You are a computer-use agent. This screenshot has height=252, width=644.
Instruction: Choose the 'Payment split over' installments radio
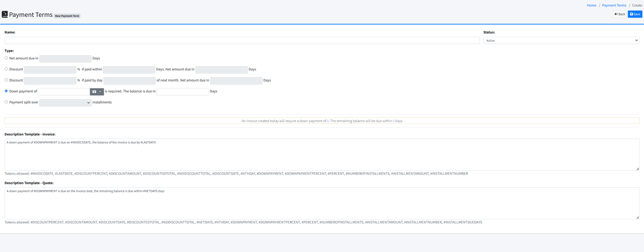[x=6, y=102]
